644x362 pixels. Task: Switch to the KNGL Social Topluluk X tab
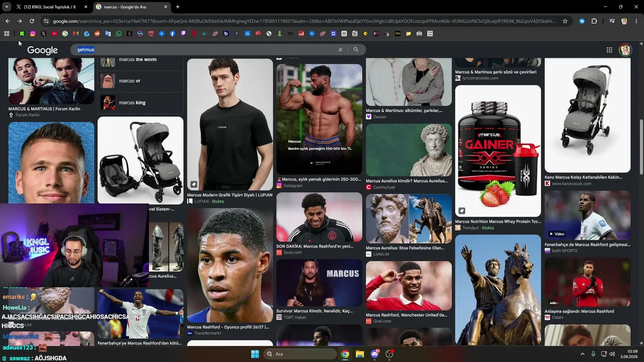click(x=52, y=7)
